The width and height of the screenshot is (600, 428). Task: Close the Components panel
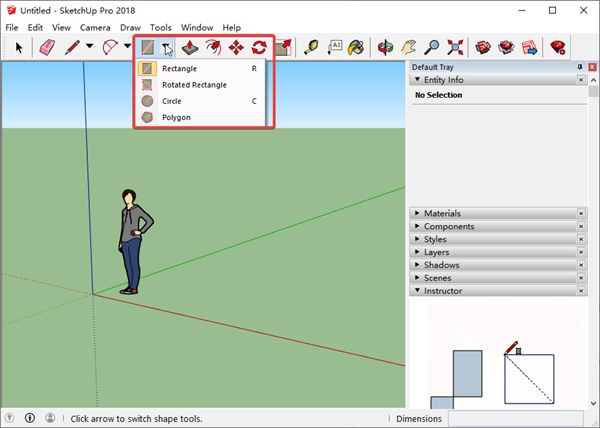coord(581,226)
